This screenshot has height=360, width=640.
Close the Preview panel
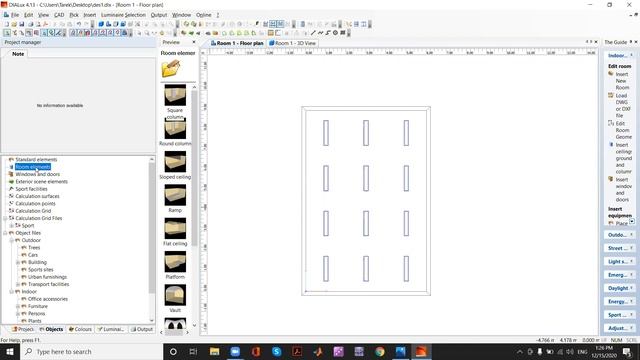pos(193,42)
